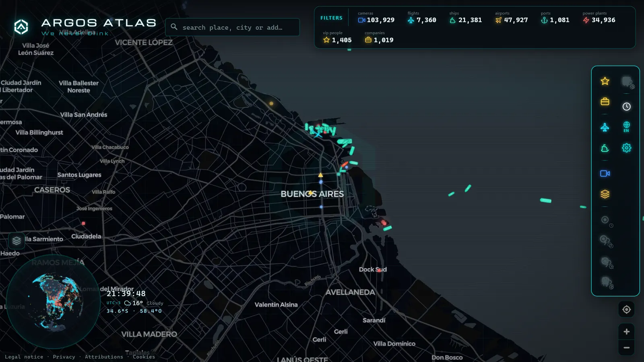The image size is (644, 362).
Task: Click the locate-me crosshair button
Action: coord(626,309)
